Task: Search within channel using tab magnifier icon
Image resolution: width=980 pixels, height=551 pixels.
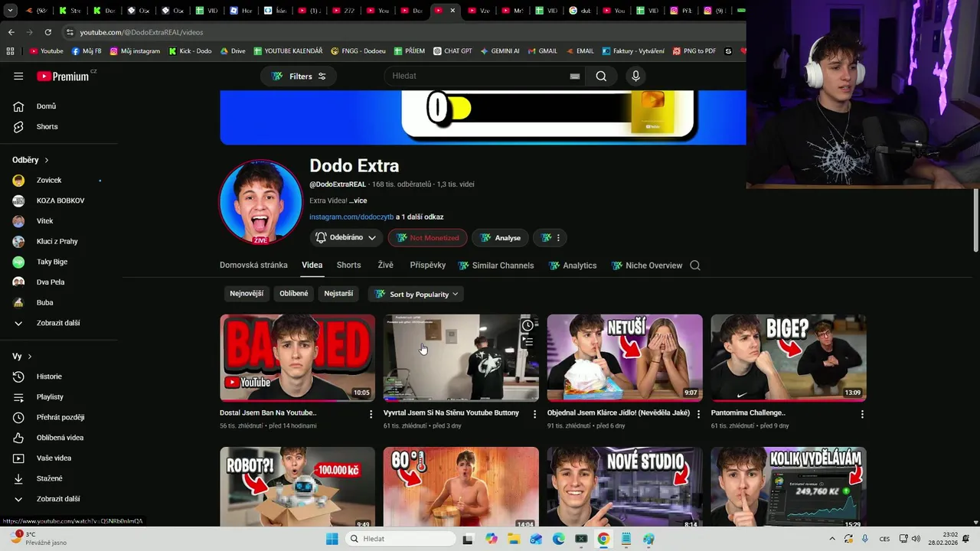Action: pos(695,266)
